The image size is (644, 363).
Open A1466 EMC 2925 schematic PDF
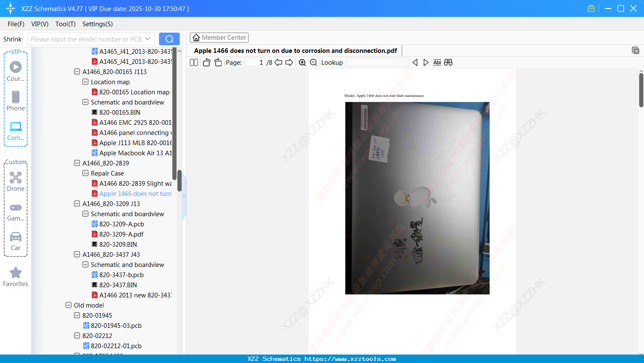132,123
